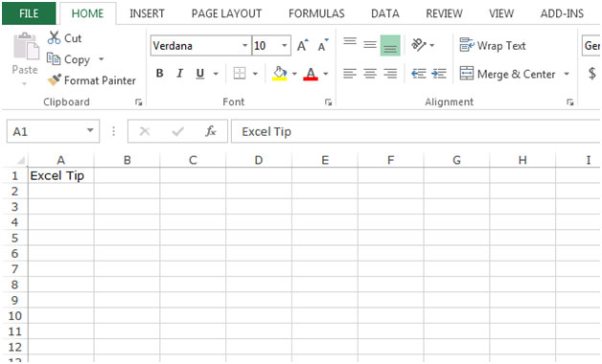Decrease indent of cell text
This screenshot has width=602, height=364.
419,73
